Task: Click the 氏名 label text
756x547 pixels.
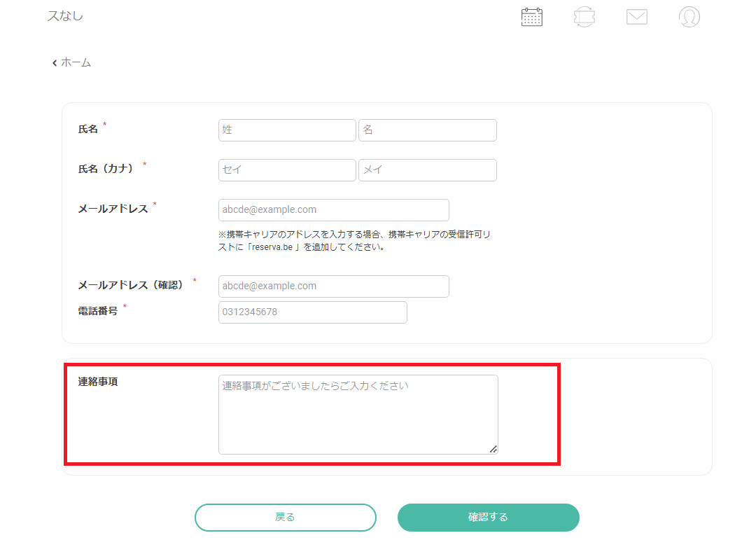Action: click(88, 130)
